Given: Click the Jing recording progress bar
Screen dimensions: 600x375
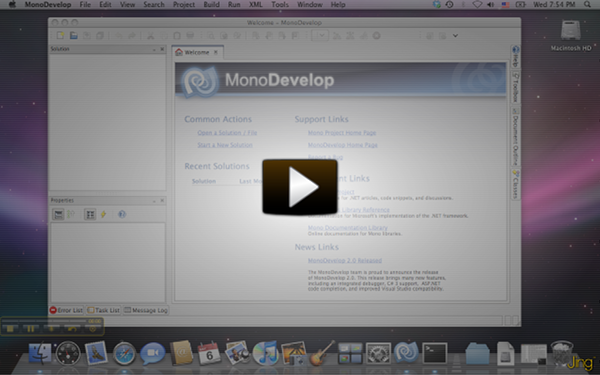Looking at the screenshot, I should tap(44, 321).
